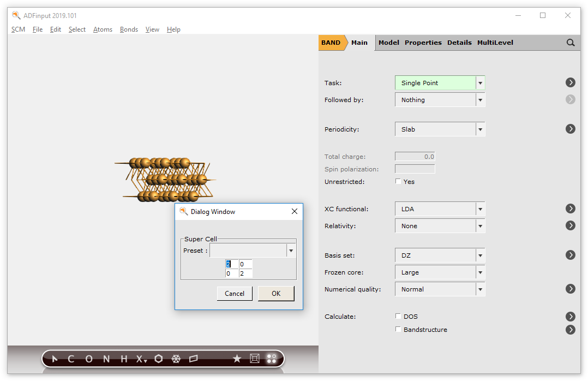Click the search magnifier in the panel bar
This screenshot has width=588, height=381.
point(571,42)
